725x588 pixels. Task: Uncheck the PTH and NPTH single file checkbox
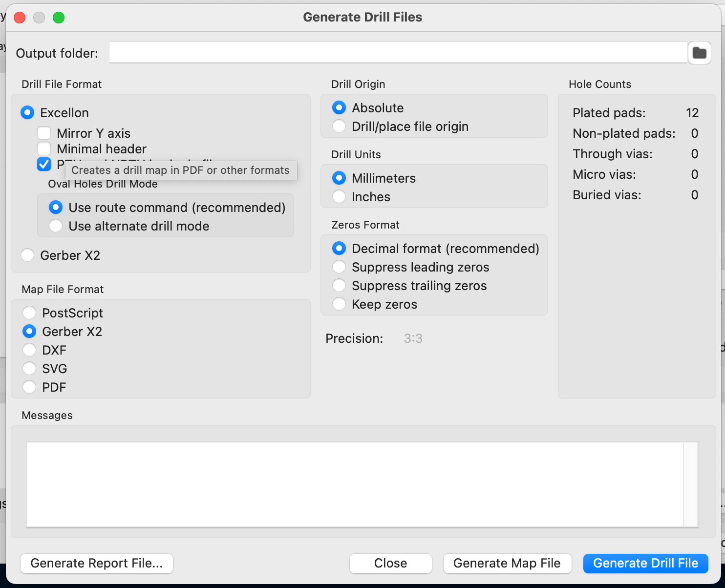coord(44,164)
